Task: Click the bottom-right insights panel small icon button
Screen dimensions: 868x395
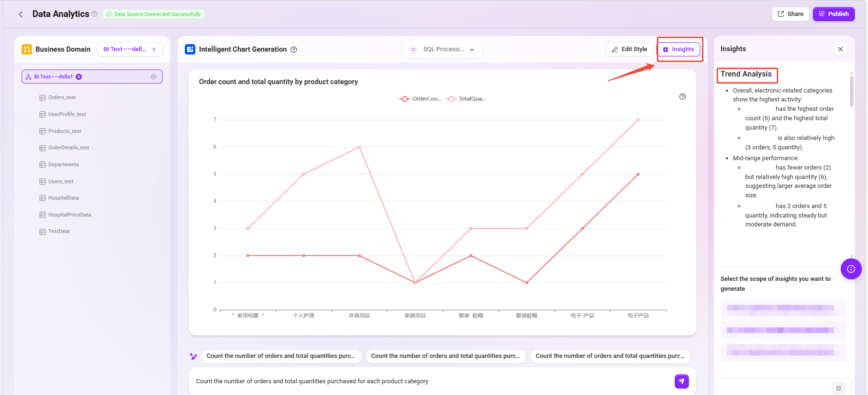Action: click(x=838, y=388)
